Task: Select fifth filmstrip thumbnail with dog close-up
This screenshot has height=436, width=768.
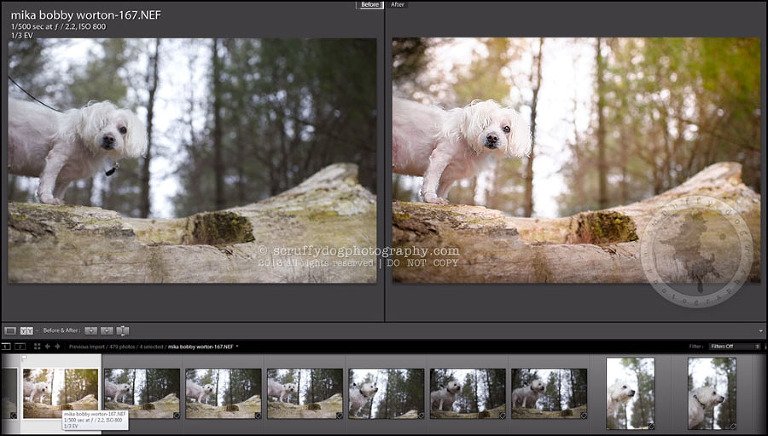Action: point(386,393)
